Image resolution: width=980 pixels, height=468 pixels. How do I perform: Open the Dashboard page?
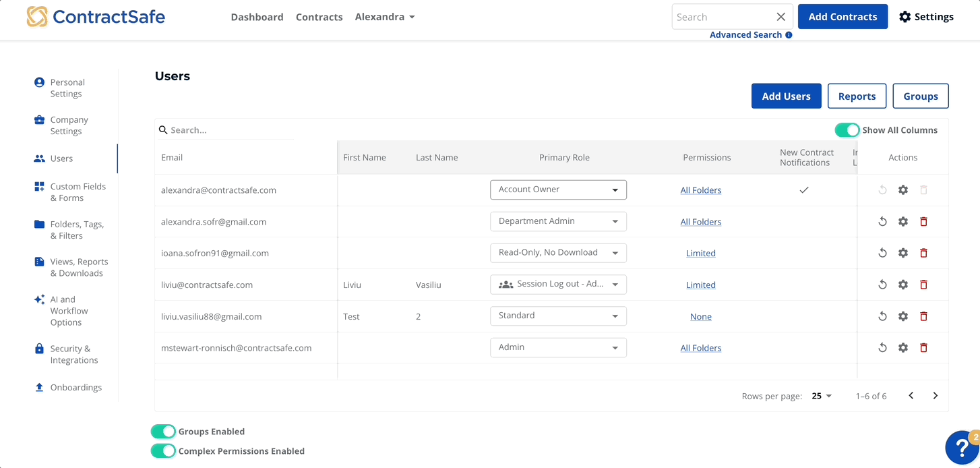(x=257, y=16)
